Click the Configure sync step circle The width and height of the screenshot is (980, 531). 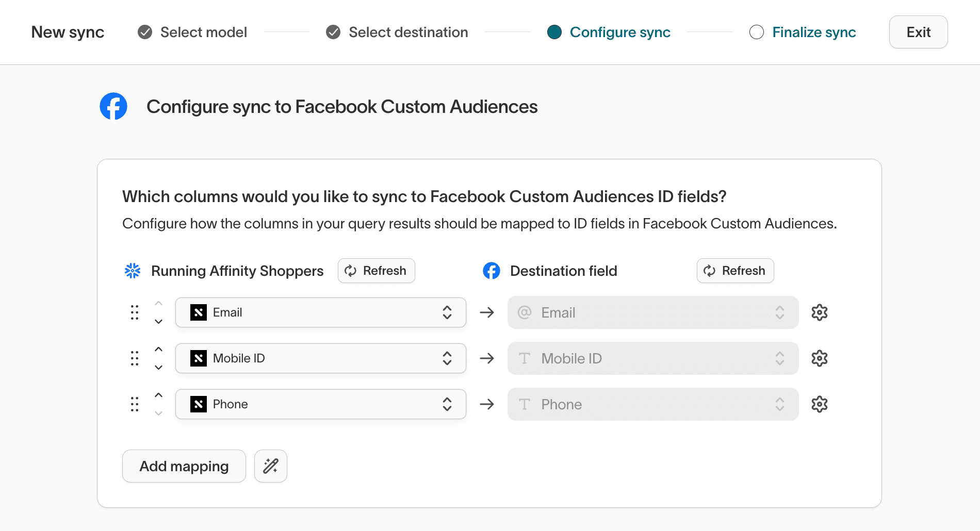tap(554, 31)
